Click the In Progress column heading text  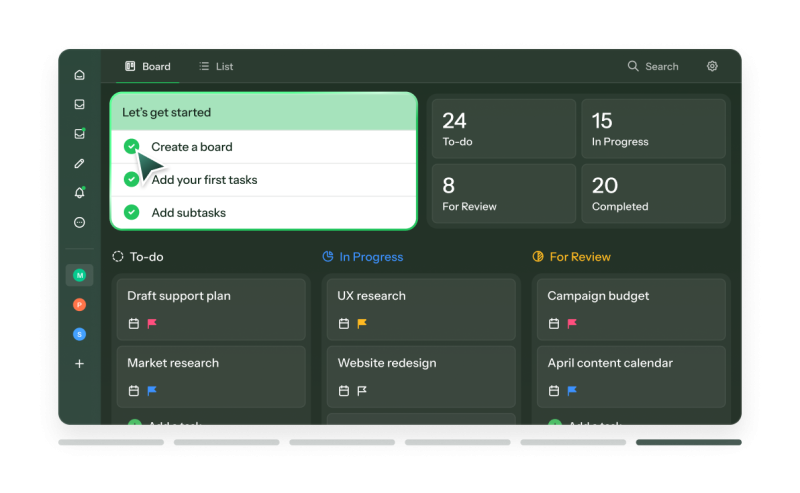[x=371, y=257]
